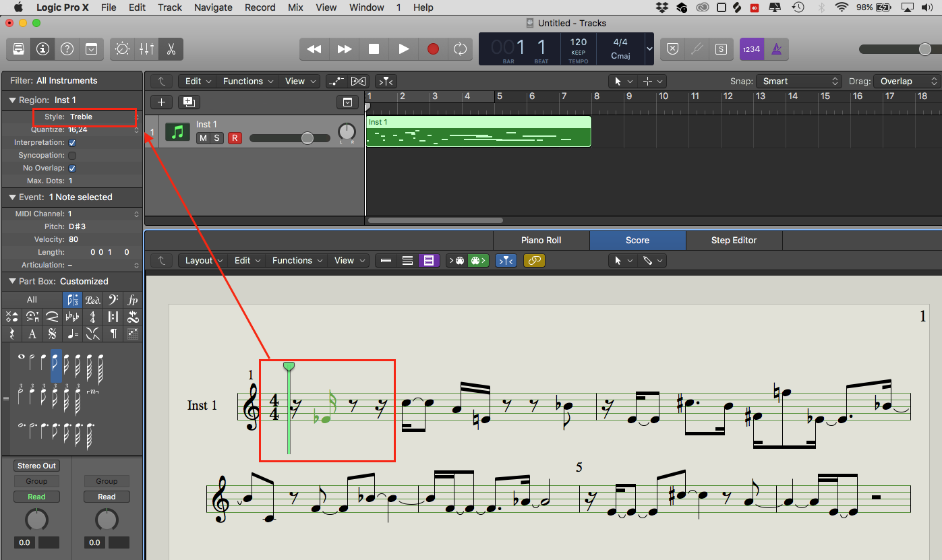Enable the Syncopation checkbox
Screen dimensions: 942x560
pyautogui.click(x=72, y=156)
